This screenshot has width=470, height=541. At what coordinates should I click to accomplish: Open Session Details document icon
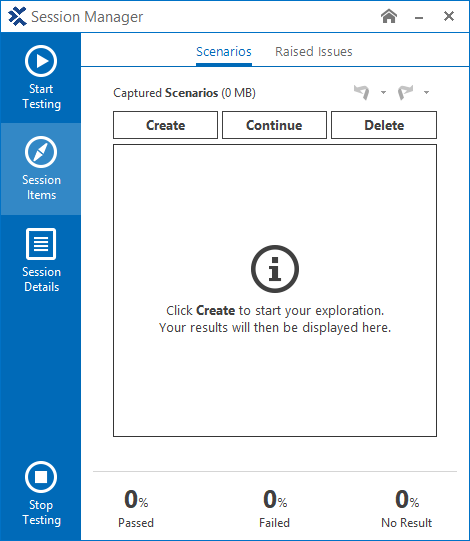(41, 244)
